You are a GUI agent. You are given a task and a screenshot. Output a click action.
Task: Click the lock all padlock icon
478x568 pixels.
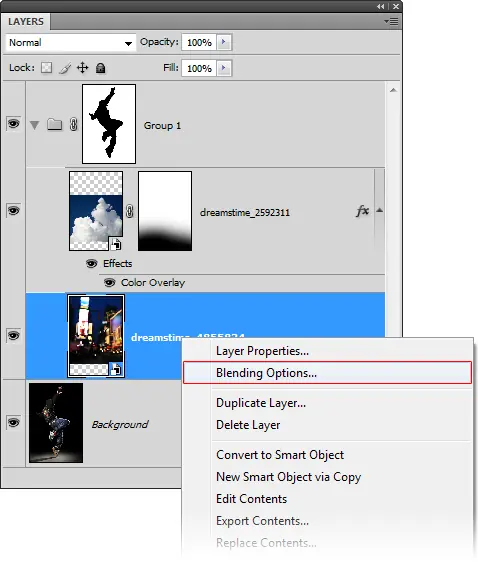[x=100, y=68]
